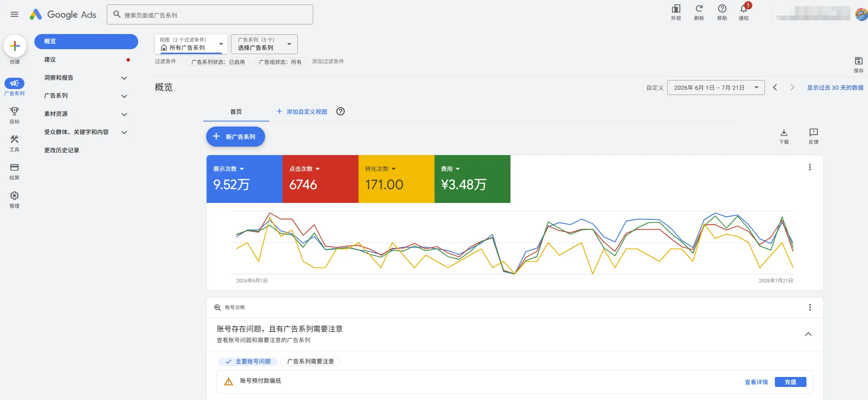Open the 转化次数 metric dropdown
868x400 pixels.
[x=380, y=169]
